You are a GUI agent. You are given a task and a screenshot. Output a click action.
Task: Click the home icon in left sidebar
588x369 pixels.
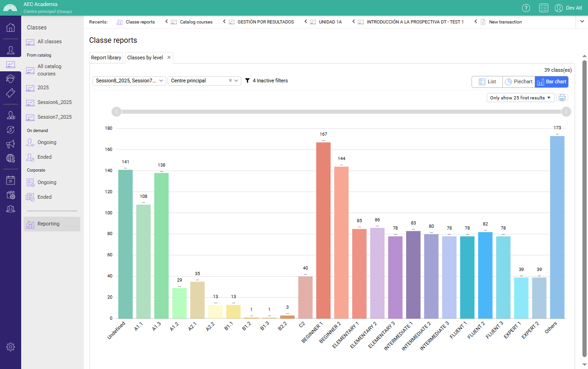10,28
